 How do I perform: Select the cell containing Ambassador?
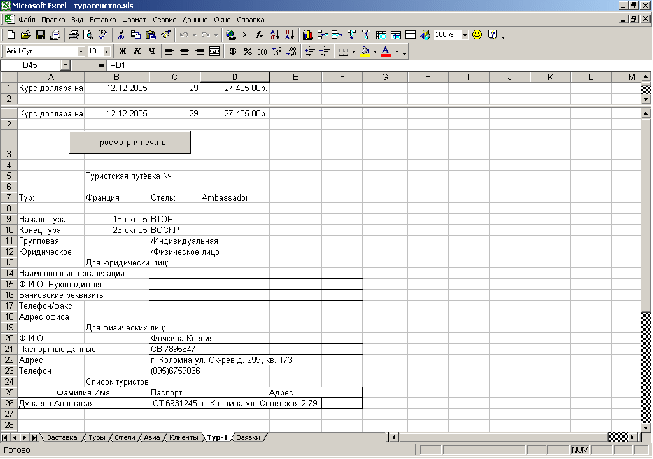coord(235,198)
